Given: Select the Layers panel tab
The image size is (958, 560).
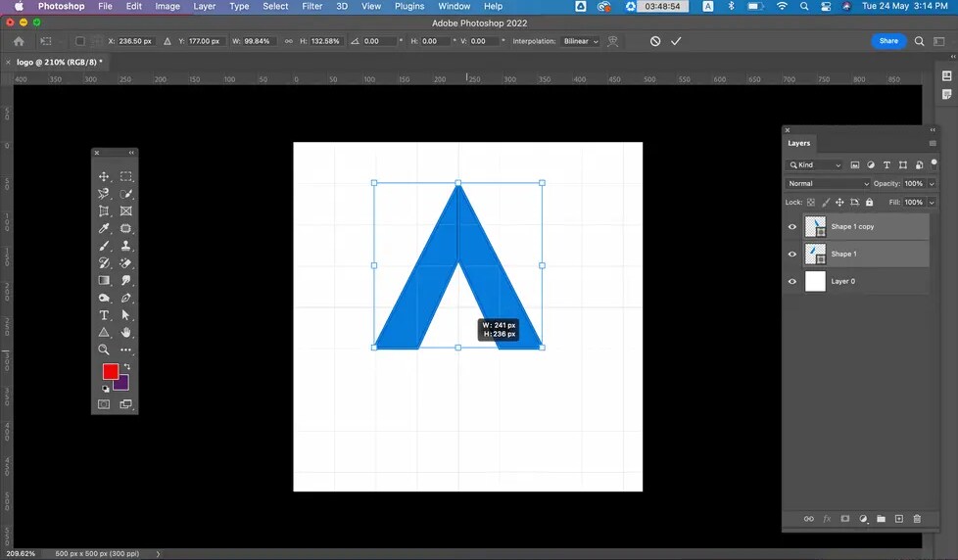Looking at the screenshot, I should coord(798,143).
